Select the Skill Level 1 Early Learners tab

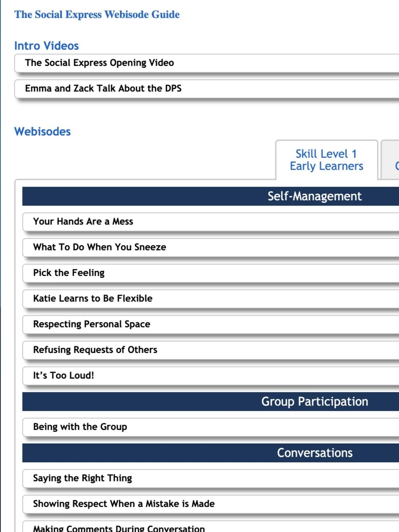click(326, 160)
